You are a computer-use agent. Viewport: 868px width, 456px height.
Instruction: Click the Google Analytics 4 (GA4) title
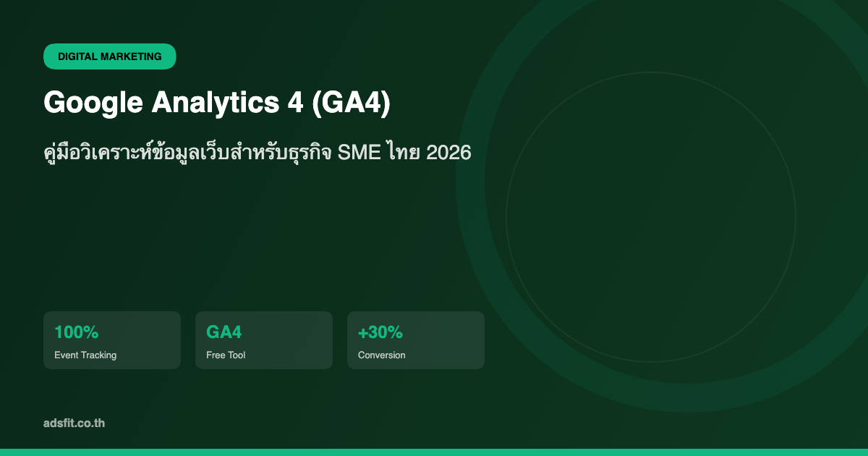point(217,103)
